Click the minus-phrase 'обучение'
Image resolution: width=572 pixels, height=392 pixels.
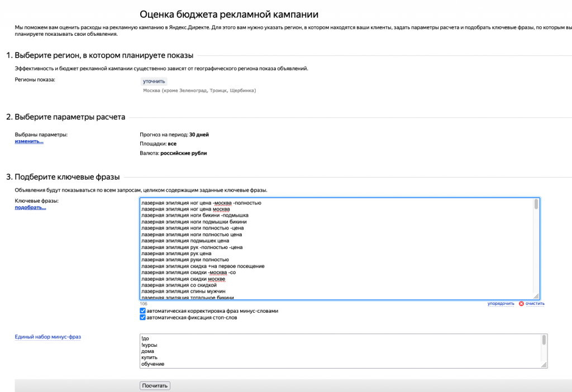point(152,364)
